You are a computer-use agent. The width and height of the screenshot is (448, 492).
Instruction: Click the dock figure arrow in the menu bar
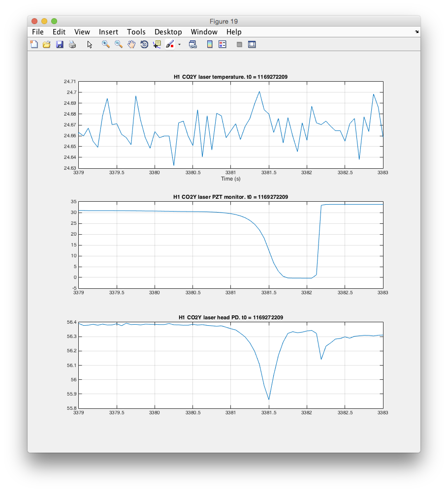pyautogui.click(x=416, y=31)
